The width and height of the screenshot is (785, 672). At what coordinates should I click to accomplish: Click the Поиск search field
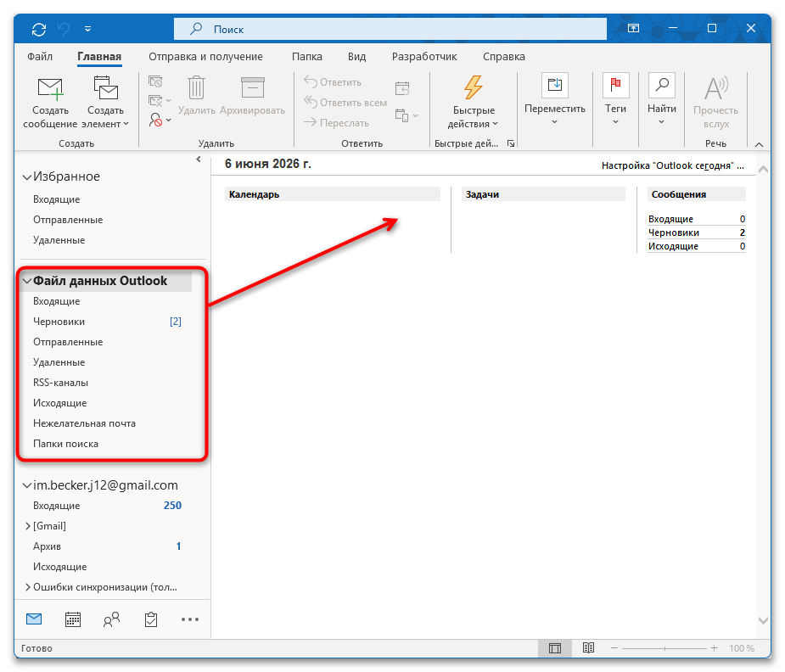pos(390,29)
